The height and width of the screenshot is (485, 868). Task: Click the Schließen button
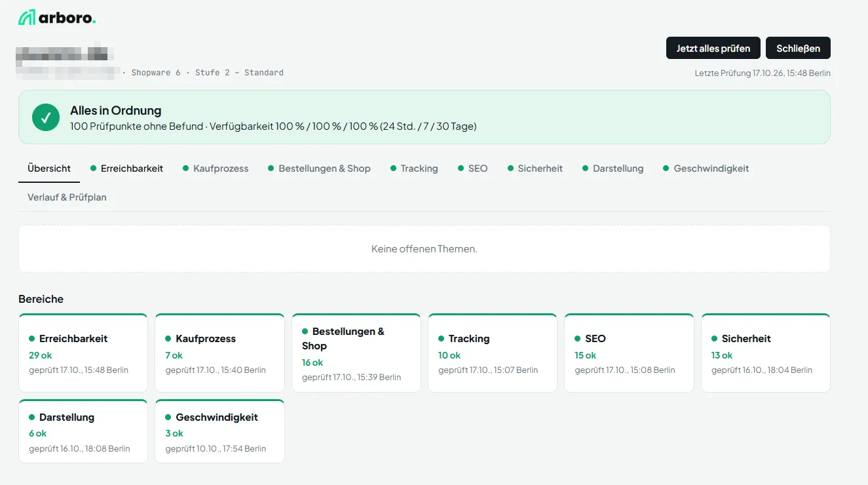(x=798, y=48)
